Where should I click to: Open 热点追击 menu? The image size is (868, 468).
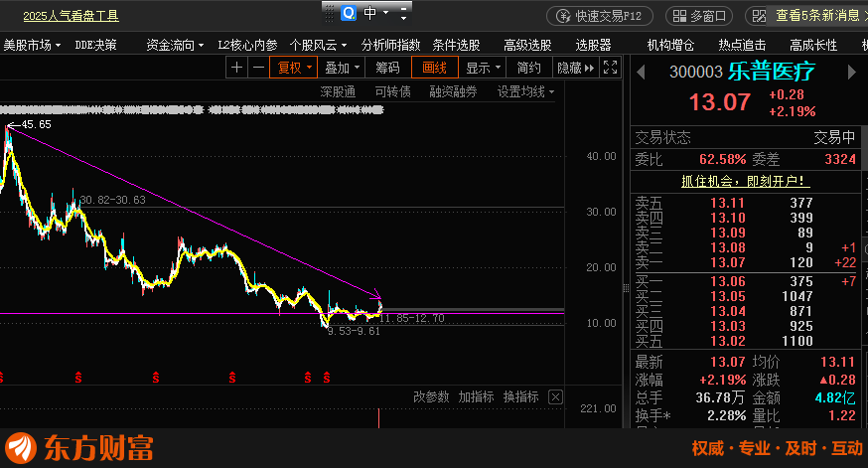tap(742, 45)
